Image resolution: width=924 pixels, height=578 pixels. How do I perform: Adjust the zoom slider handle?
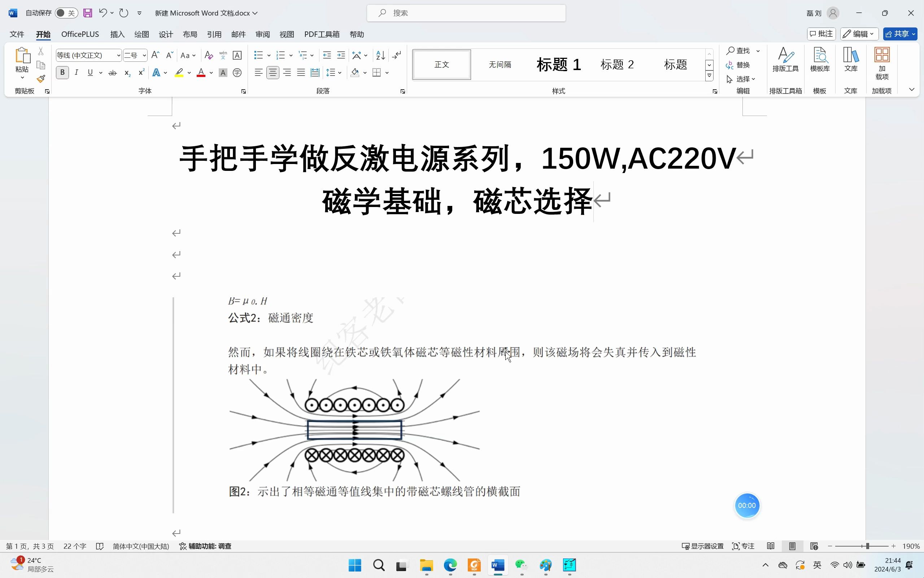click(867, 546)
